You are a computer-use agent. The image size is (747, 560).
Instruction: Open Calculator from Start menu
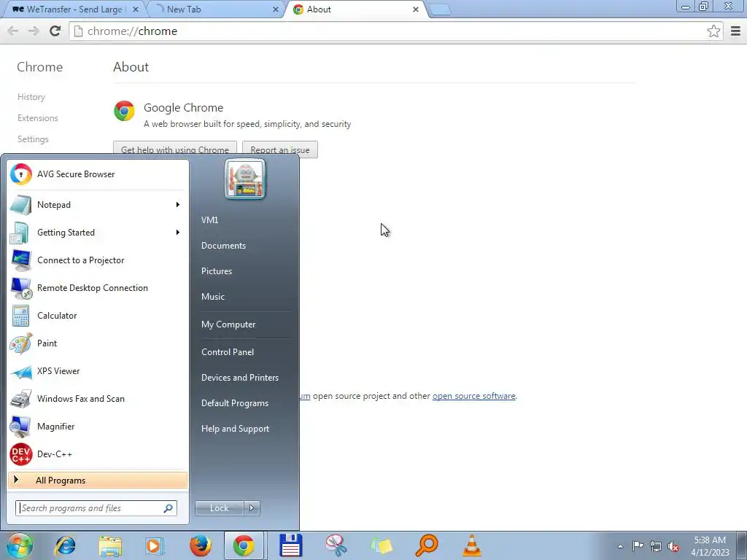click(x=98, y=316)
